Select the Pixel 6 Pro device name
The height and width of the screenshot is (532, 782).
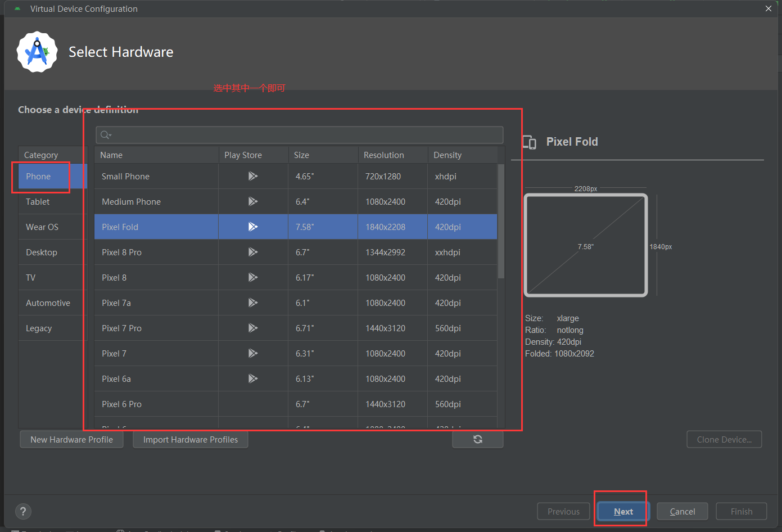tap(121, 404)
